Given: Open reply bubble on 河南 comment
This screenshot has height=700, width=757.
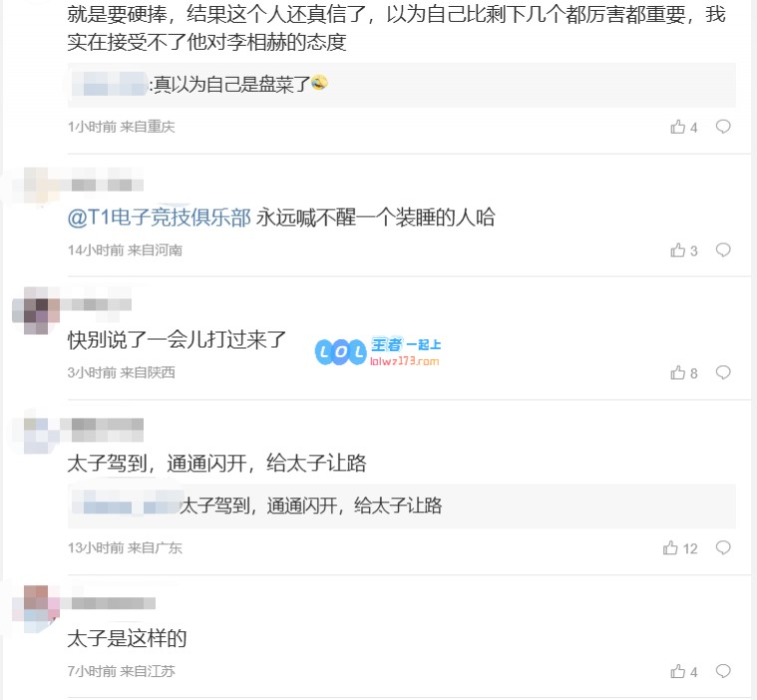Looking at the screenshot, I should (x=723, y=250).
